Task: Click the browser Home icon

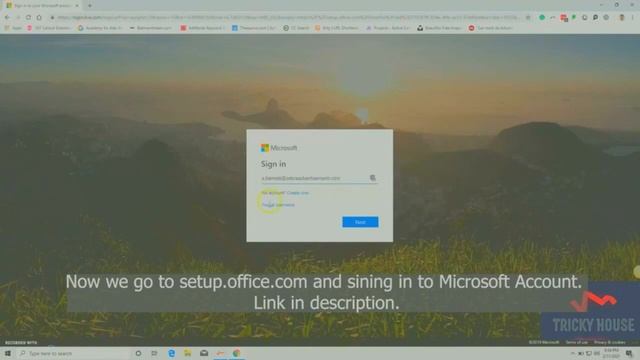Action: [39, 18]
